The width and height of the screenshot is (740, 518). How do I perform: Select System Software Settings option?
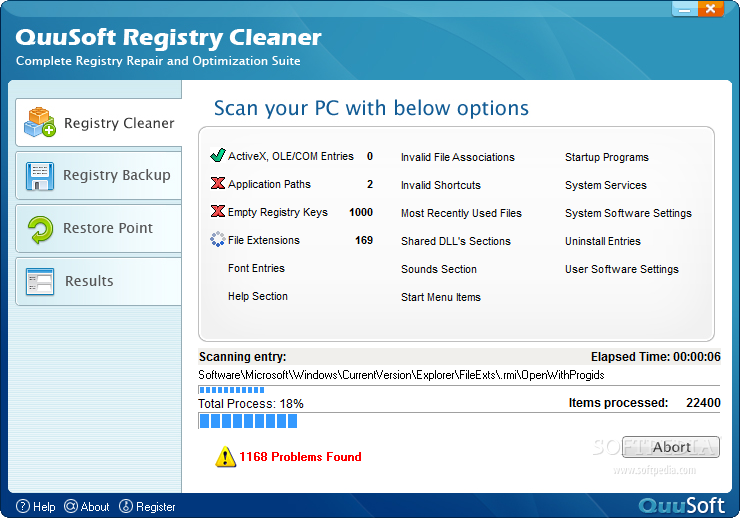(628, 213)
